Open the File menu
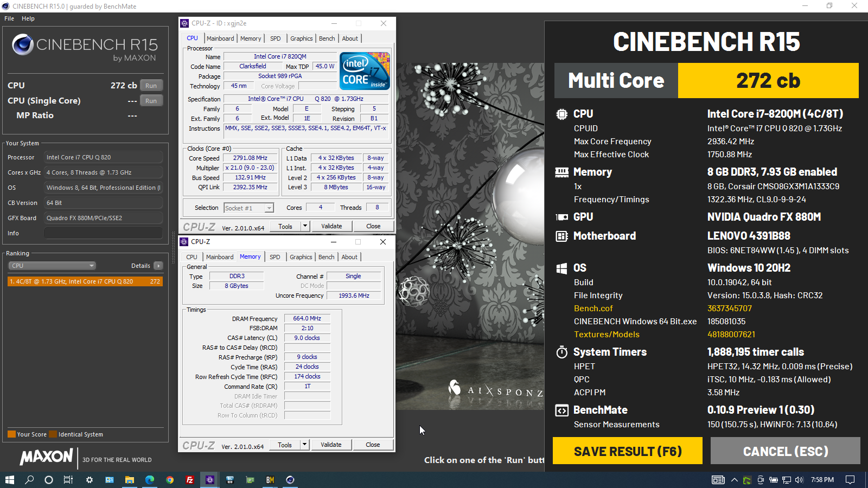Viewport: 868px width, 488px height. [9, 18]
